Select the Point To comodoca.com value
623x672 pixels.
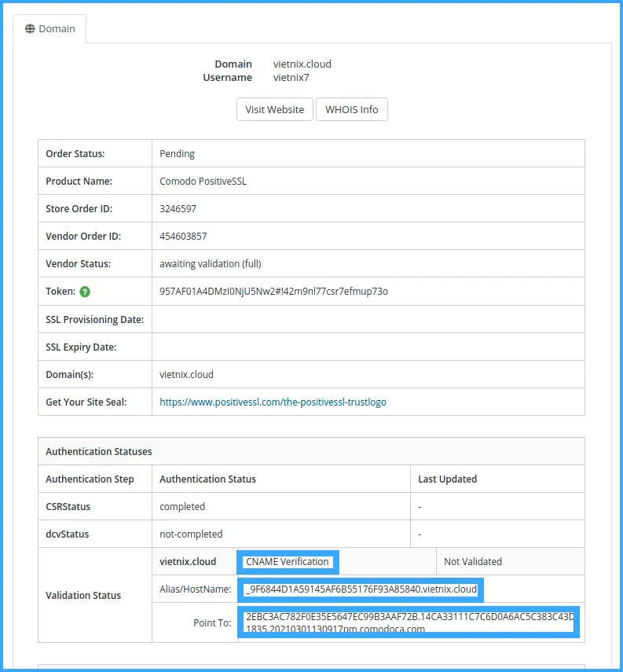[x=409, y=622]
